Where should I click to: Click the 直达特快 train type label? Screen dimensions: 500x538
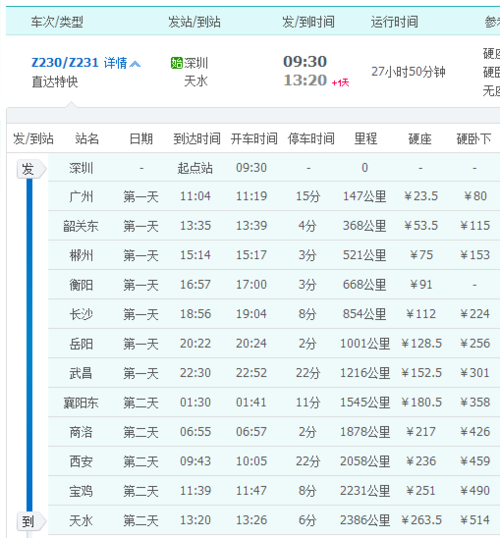(55, 82)
